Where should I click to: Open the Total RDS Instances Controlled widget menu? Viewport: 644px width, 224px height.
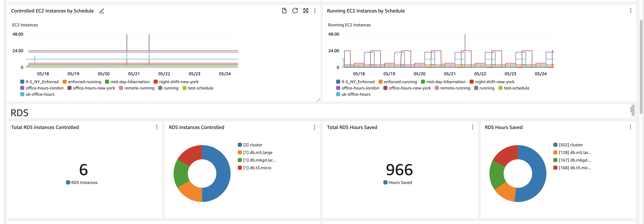(157, 127)
